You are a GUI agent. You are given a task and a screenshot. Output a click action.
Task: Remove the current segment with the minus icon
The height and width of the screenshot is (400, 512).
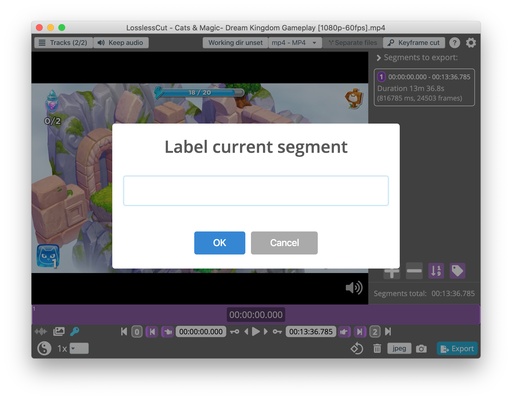414,271
